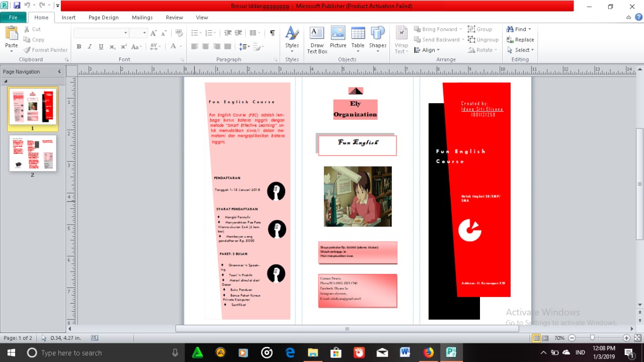Toggle Bold formatting
This screenshot has height=362, width=644.
[79, 46]
